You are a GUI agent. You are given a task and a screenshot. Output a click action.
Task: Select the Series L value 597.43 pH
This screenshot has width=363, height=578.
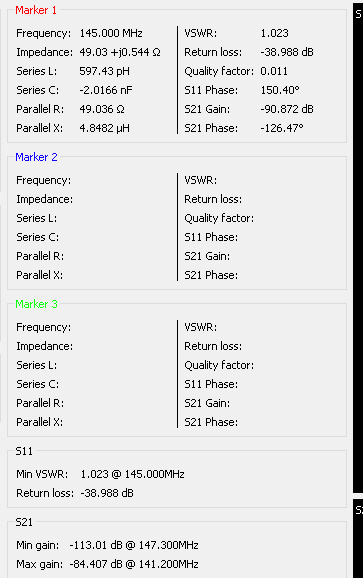click(105, 71)
